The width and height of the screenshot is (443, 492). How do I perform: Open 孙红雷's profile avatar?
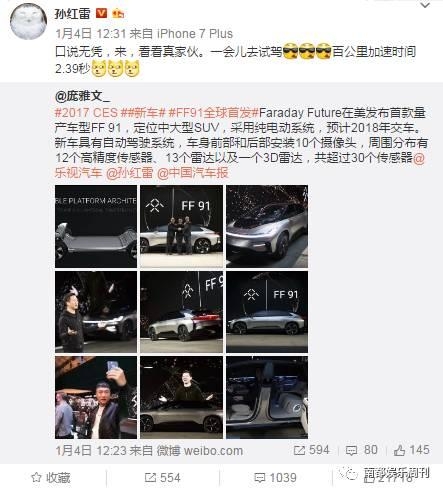28,22
